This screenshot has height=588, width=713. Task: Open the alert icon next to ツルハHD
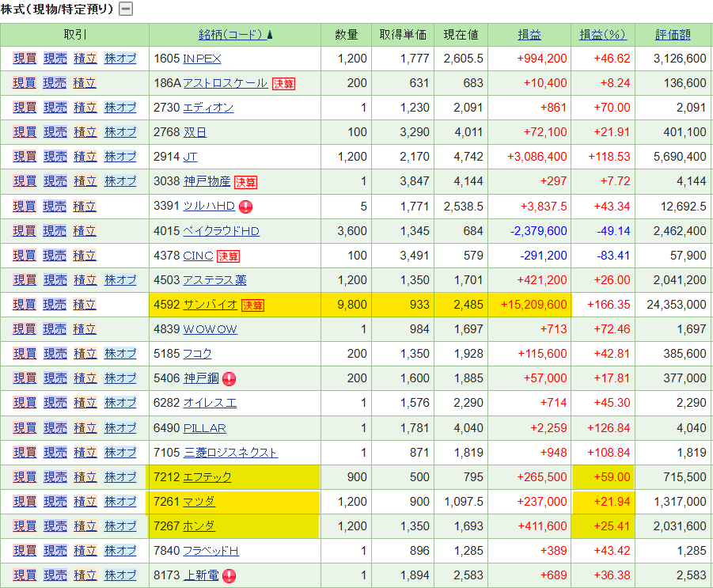click(x=245, y=207)
